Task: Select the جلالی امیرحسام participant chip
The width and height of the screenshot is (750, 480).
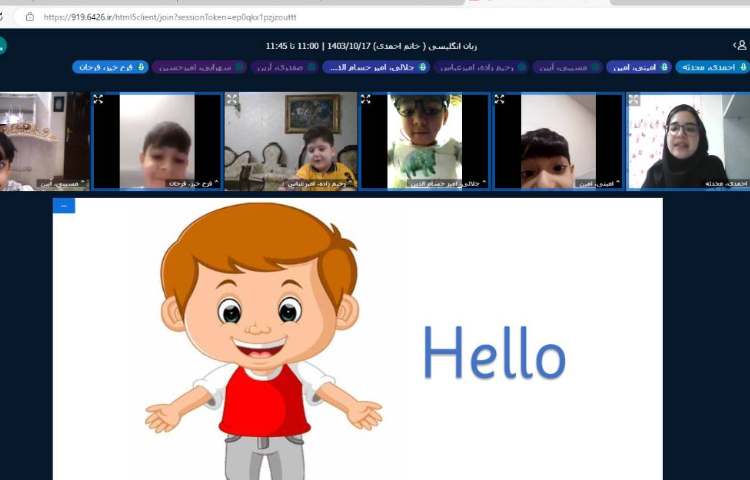Action: coord(376,67)
